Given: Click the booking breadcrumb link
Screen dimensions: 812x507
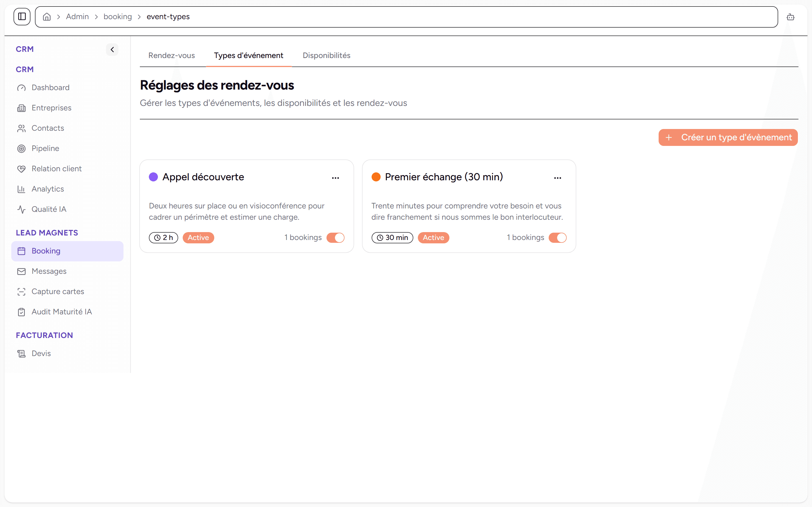Looking at the screenshot, I should 118,17.
